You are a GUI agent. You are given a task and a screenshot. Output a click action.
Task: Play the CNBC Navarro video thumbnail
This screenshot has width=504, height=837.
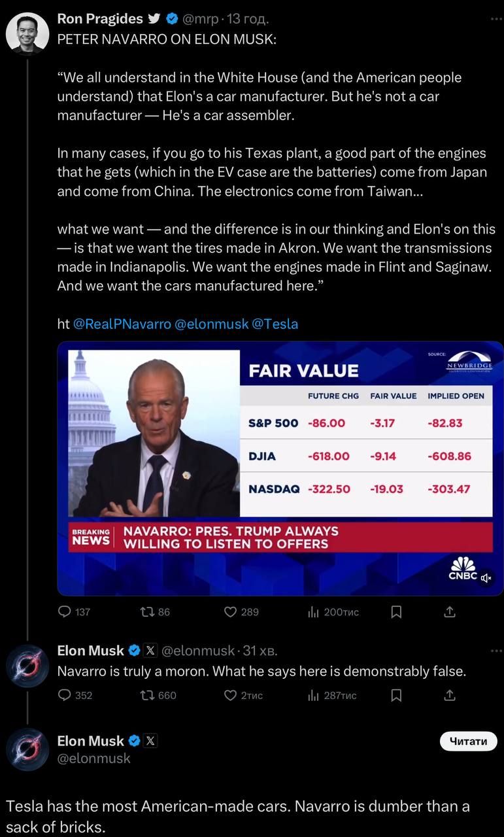coord(280,468)
